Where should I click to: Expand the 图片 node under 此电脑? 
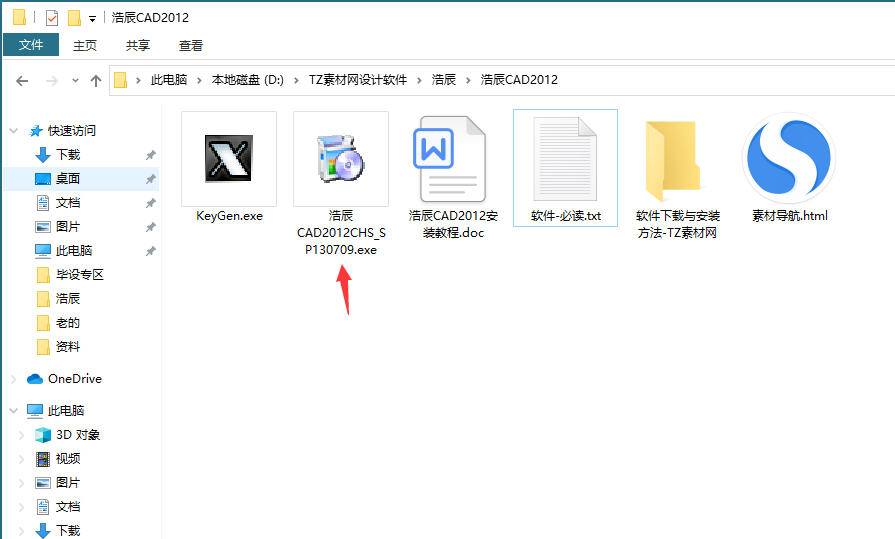22,482
